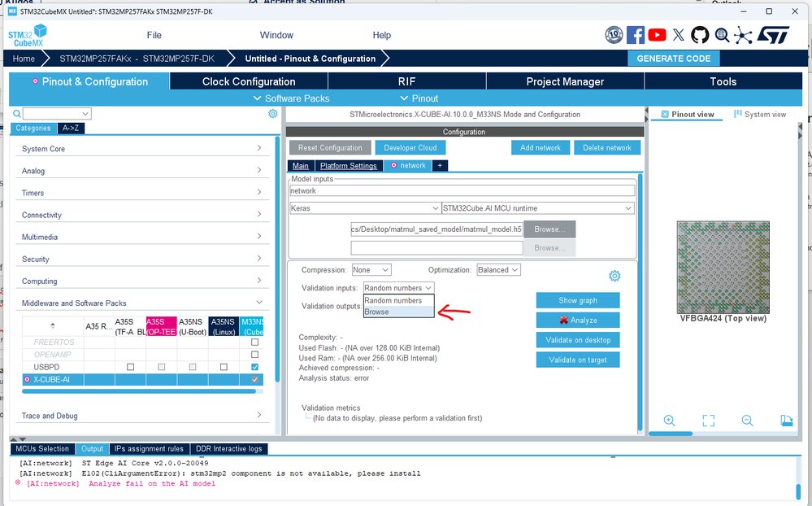Click GENERATE CODE button
This screenshot has width=812, height=506.
point(674,59)
